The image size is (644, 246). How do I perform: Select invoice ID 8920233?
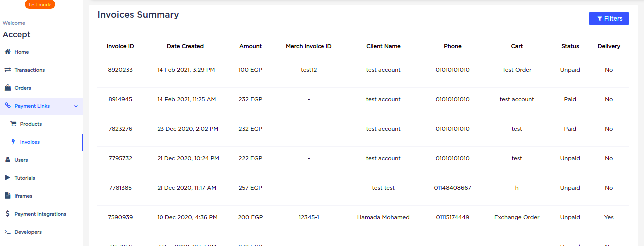[120, 70]
